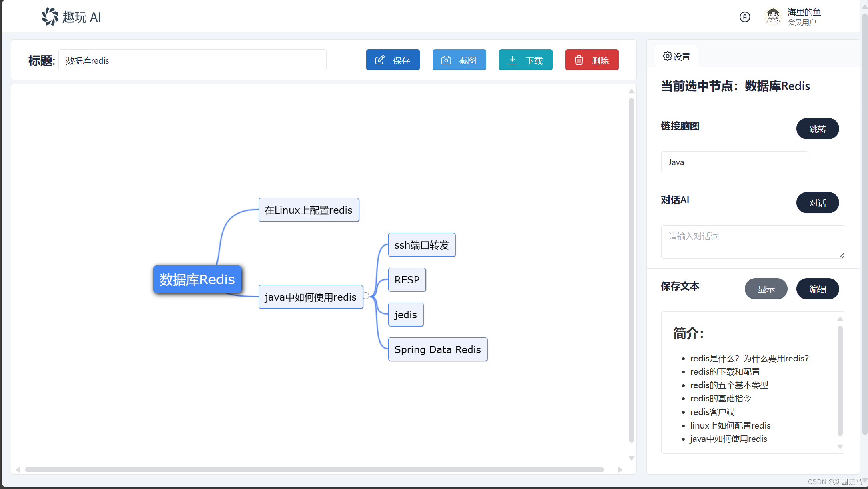Click the 标题 input field containing 数据库redis

pyautogui.click(x=192, y=60)
